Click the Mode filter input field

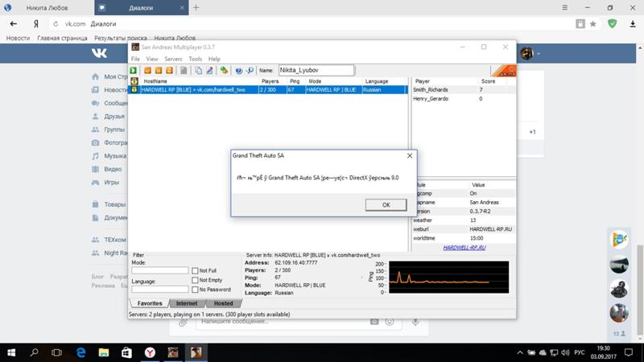(160, 270)
